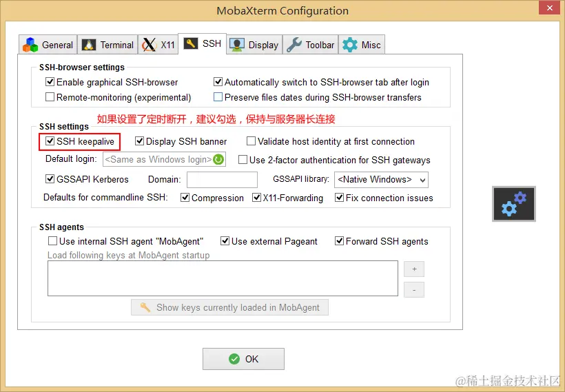This screenshot has width=565, height=392.
Task: Click the OK button
Action: click(x=243, y=359)
